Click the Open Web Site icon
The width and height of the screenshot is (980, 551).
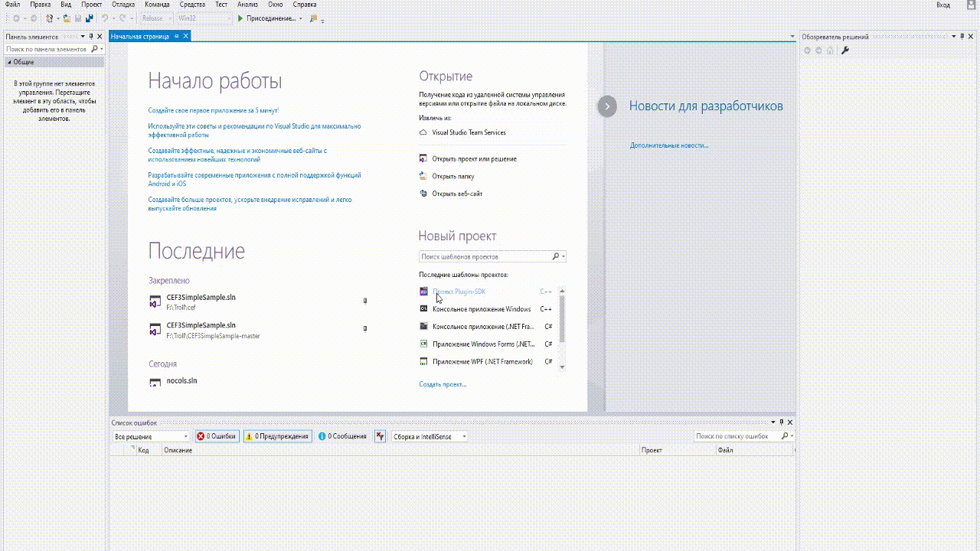423,194
